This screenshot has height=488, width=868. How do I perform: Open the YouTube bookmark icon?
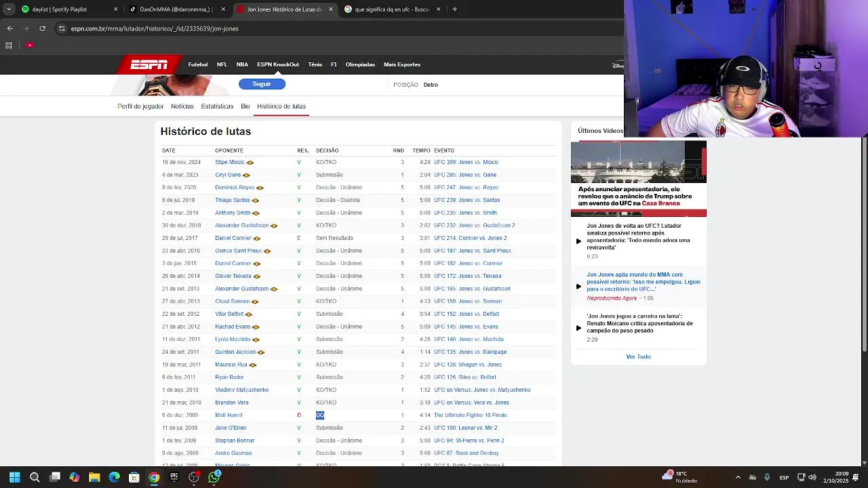30,45
